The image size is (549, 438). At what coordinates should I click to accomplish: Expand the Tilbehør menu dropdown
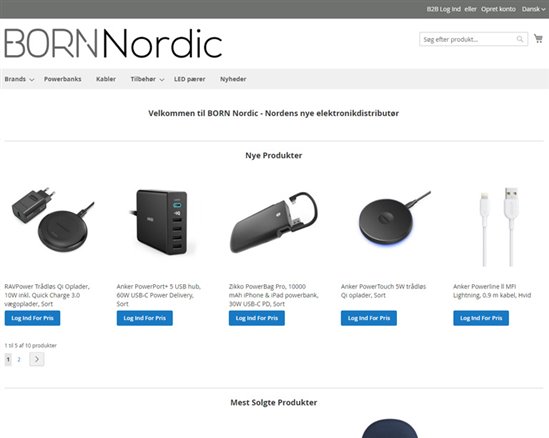pos(147,79)
